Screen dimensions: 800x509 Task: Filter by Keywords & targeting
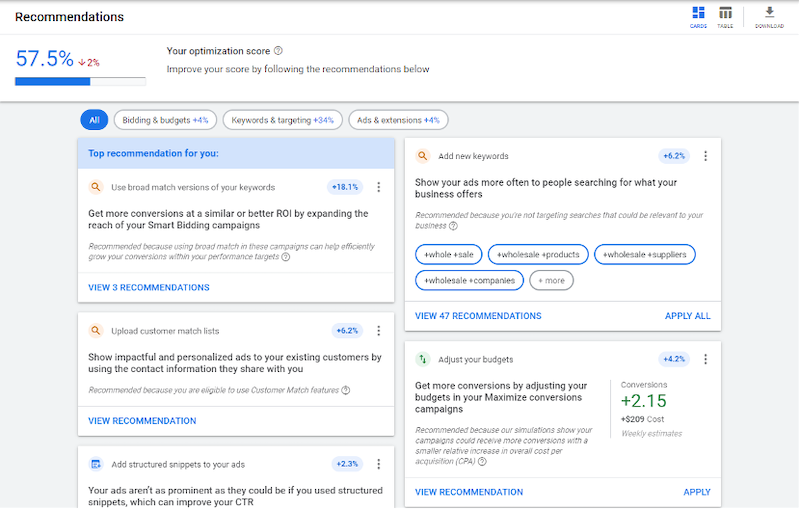[x=282, y=120]
